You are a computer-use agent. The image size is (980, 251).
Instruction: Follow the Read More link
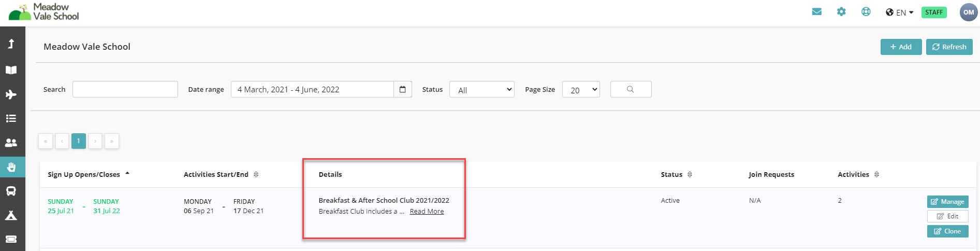pyautogui.click(x=427, y=211)
